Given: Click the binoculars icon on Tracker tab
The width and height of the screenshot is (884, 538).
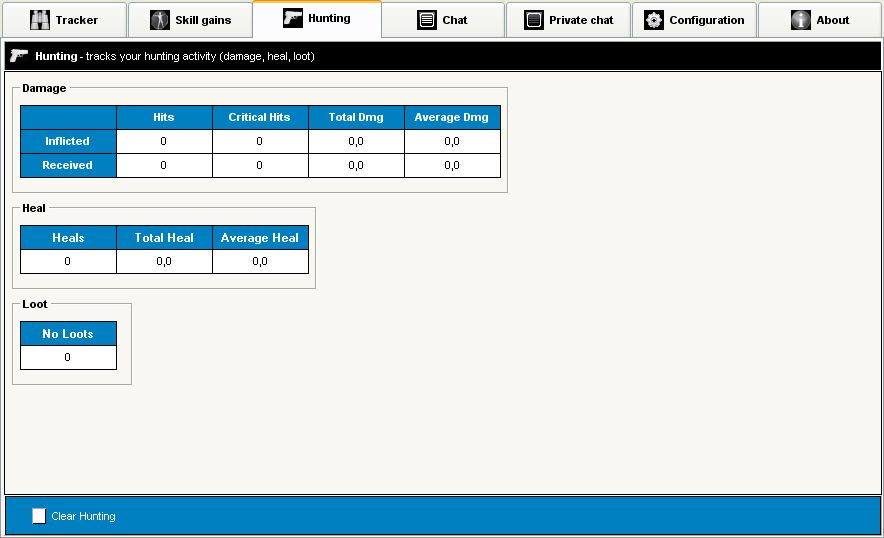Looking at the screenshot, I should coord(40,20).
